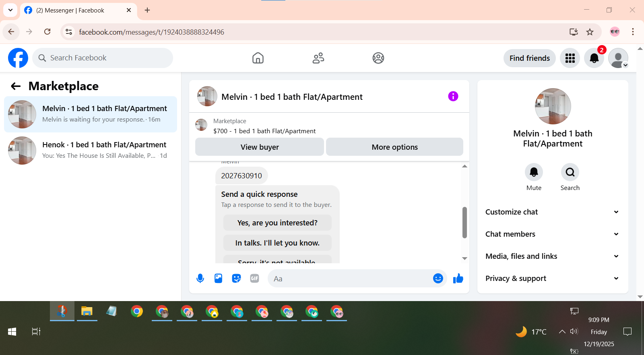
Task: Open conversation information purple icon
Action: click(x=453, y=96)
